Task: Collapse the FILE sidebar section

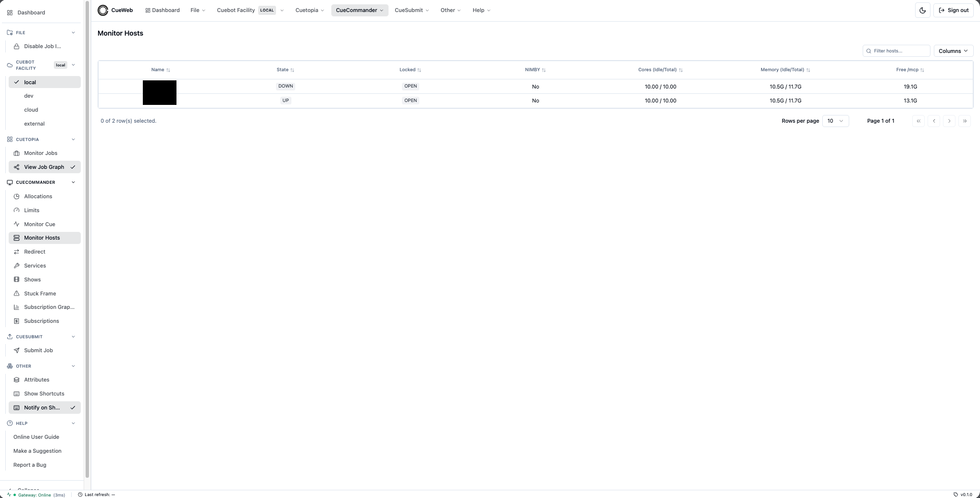Action: pos(73,33)
